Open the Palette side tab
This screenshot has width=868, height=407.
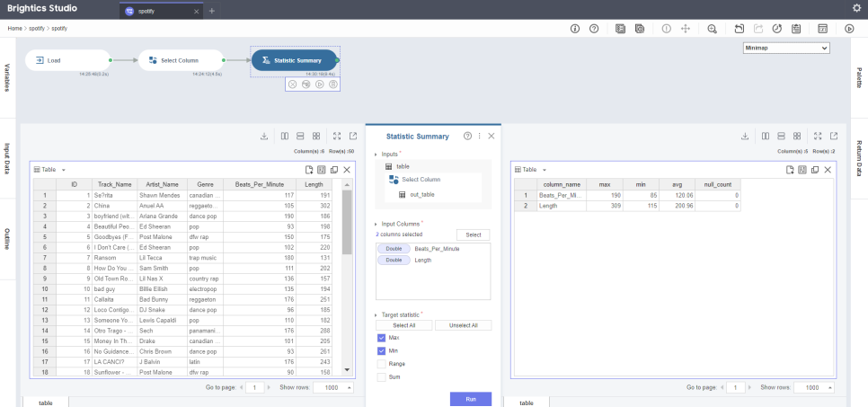[859, 77]
